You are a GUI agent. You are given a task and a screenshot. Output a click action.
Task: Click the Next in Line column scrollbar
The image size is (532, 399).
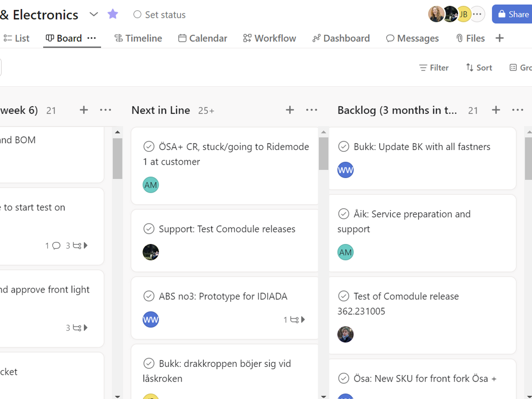pos(324,154)
